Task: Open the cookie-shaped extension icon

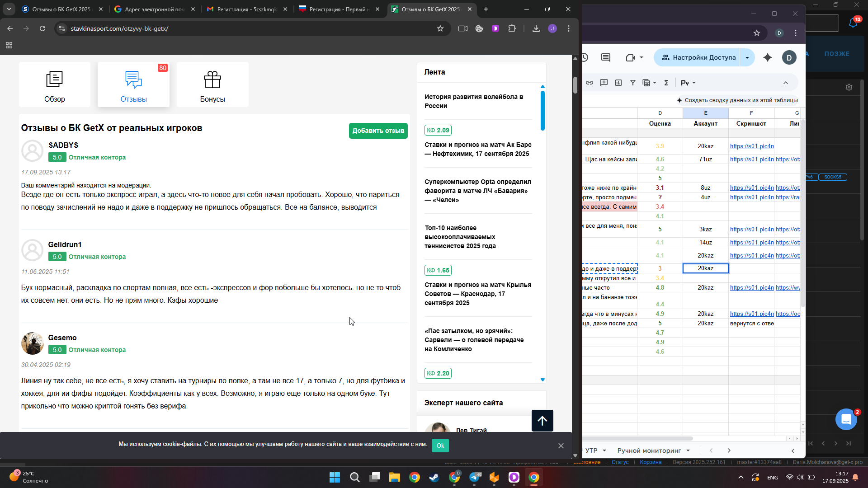Action: coord(479,28)
